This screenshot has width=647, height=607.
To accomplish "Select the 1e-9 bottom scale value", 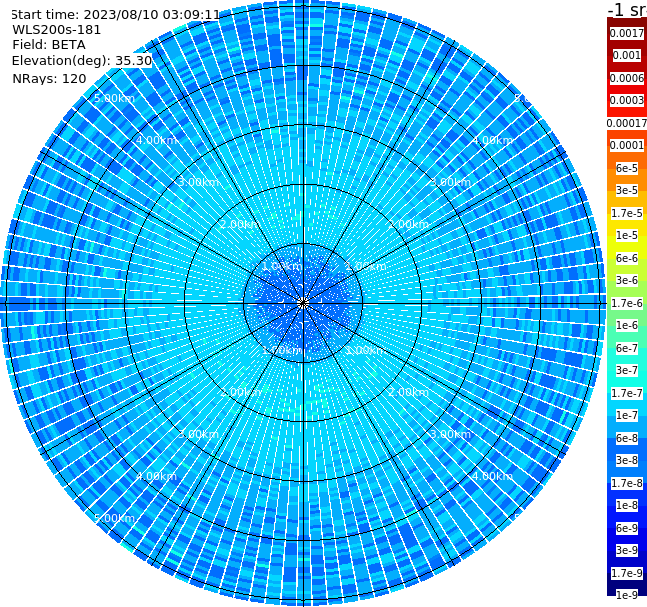I will pos(627,595).
